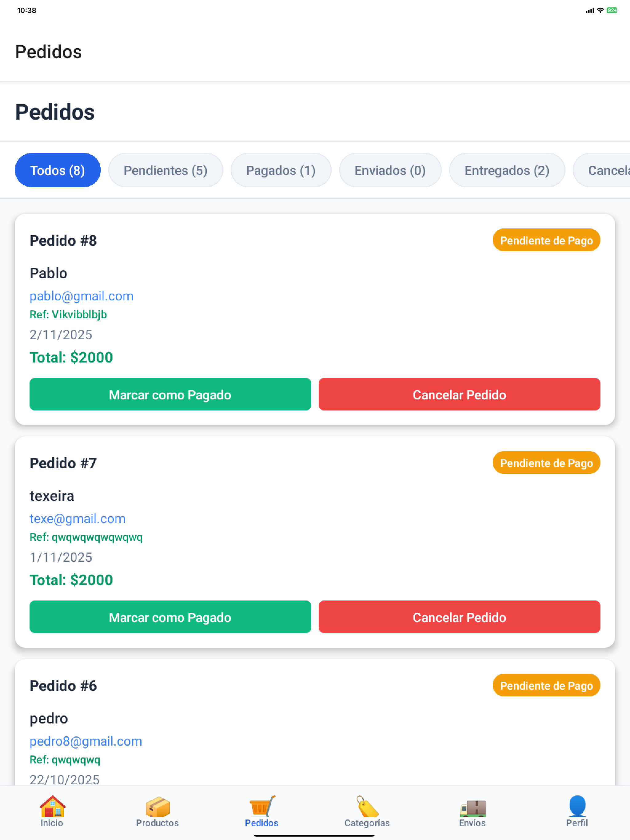Select the partially visible Cancelados filter
This screenshot has width=630, height=840.
click(x=602, y=170)
